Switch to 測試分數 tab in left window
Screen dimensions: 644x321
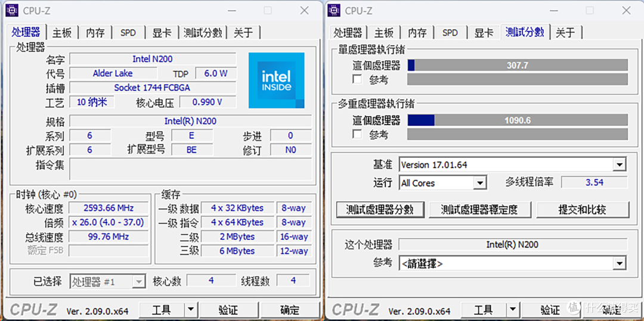click(203, 33)
